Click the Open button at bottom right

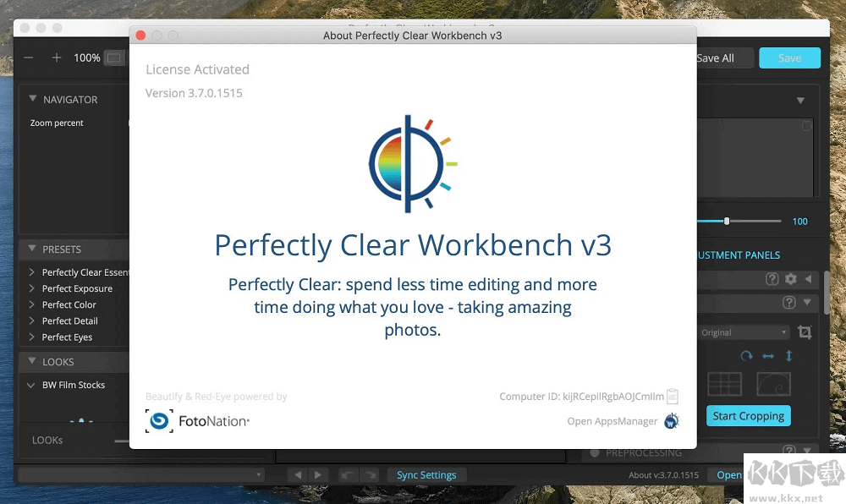click(729, 475)
